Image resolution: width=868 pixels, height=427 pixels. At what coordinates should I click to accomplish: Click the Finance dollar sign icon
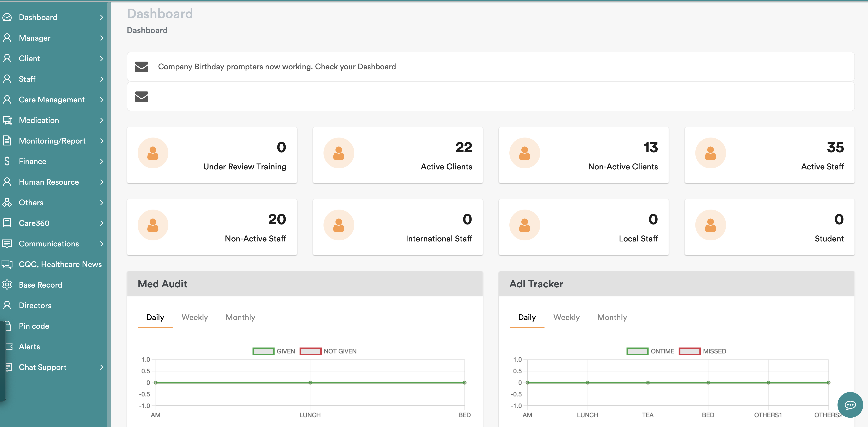tap(7, 161)
